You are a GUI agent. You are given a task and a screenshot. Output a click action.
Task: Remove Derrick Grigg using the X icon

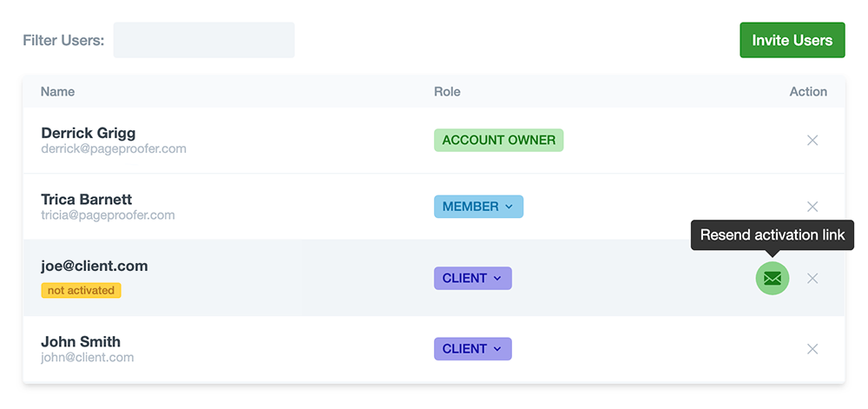point(812,140)
